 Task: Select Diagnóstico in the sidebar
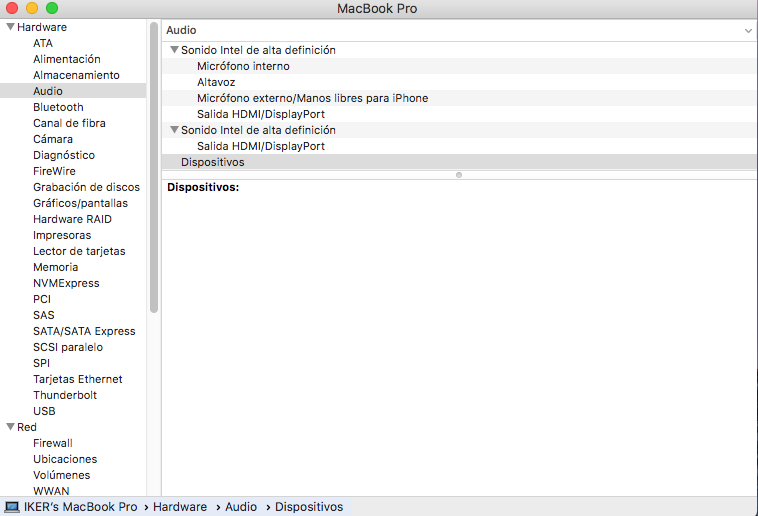click(64, 155)
